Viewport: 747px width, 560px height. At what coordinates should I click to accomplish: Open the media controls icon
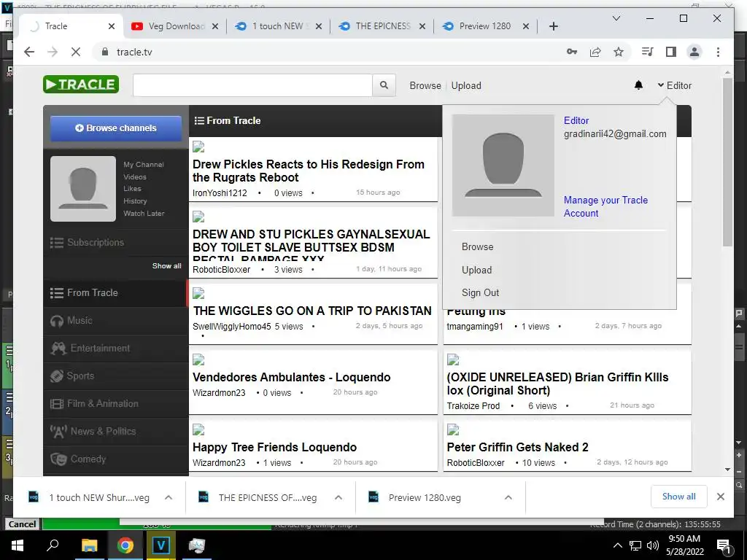pos(648,52)
